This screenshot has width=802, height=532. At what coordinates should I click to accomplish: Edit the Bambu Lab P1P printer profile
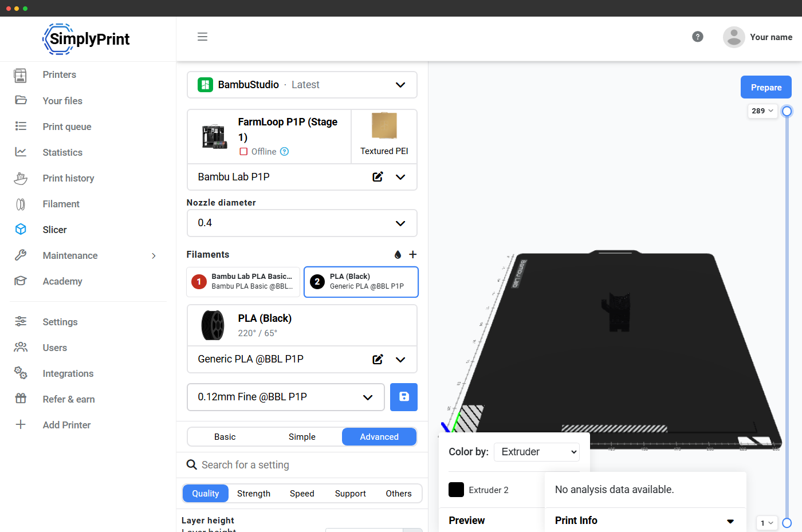tap(378, 177)
